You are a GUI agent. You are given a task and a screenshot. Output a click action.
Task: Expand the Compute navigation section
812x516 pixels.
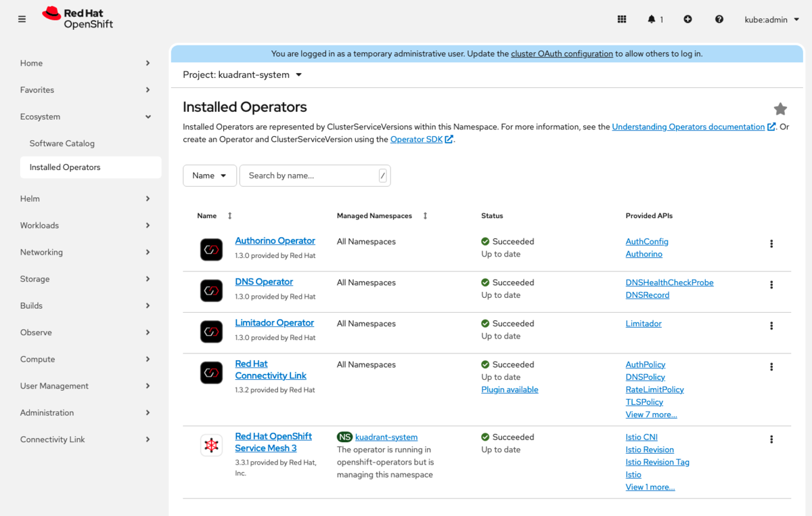pos(86,359)
